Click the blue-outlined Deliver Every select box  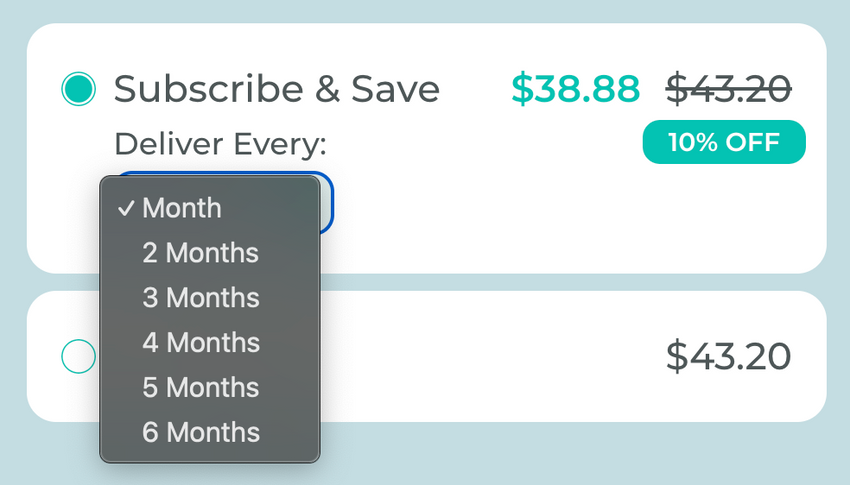327,204
